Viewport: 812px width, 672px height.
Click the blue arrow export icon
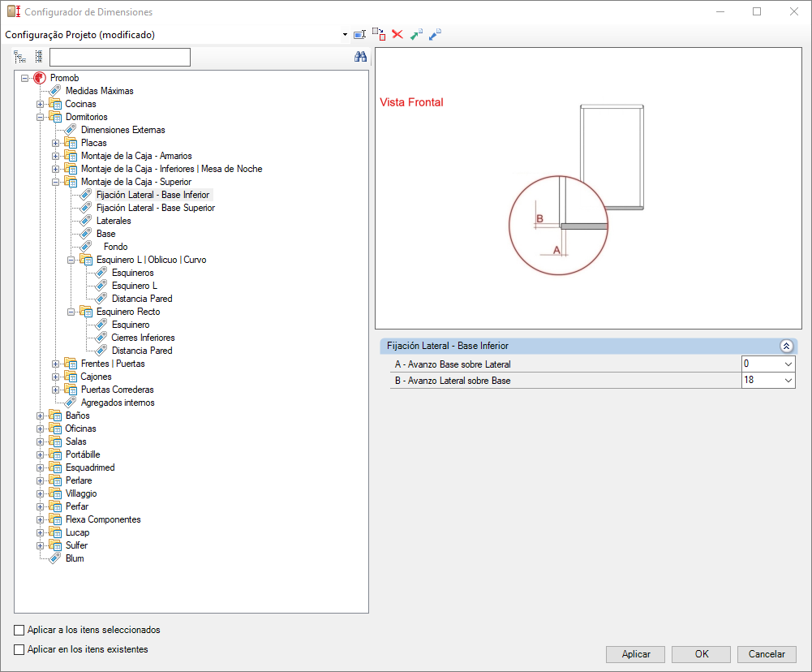pyautogui.click(x=435, y=34)
